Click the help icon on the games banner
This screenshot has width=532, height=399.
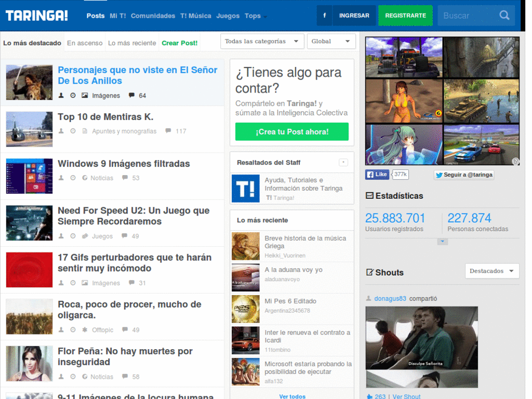point(515,161)
